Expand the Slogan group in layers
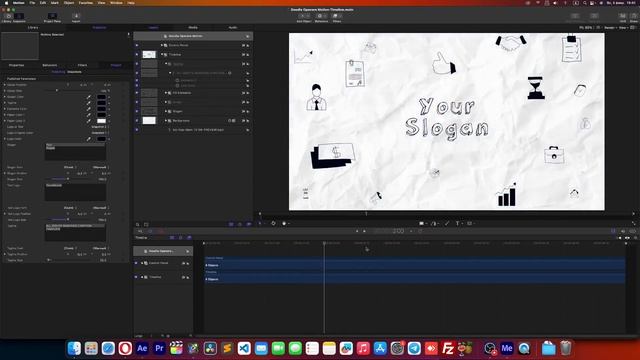Image resolution: width=640 pixels, height=360 pixels. click(x=166, y=111)
